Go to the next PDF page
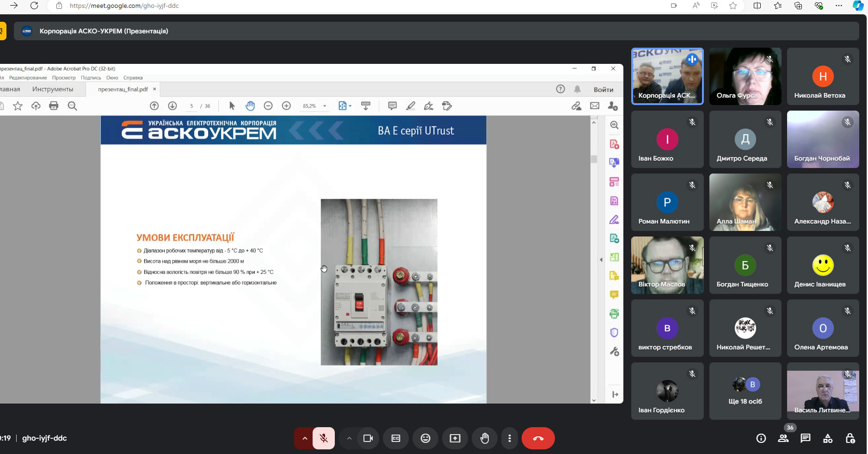The height and width of the screenshot is (454, 868). (x=172, y=106)
